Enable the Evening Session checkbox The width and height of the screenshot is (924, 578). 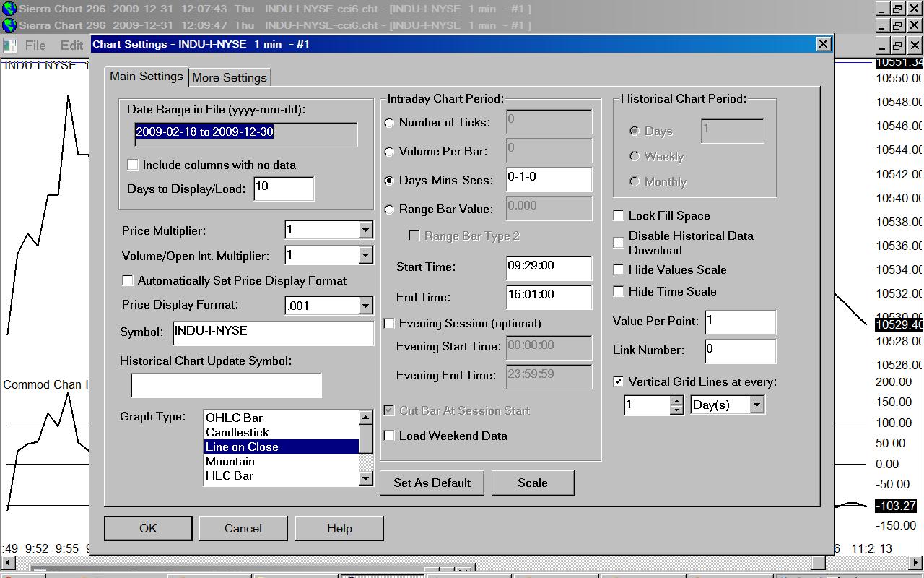(x=389, y=324)
